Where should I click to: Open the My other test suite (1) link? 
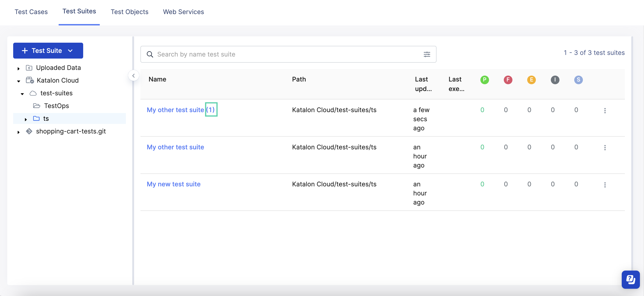click(x=180, y=110)
